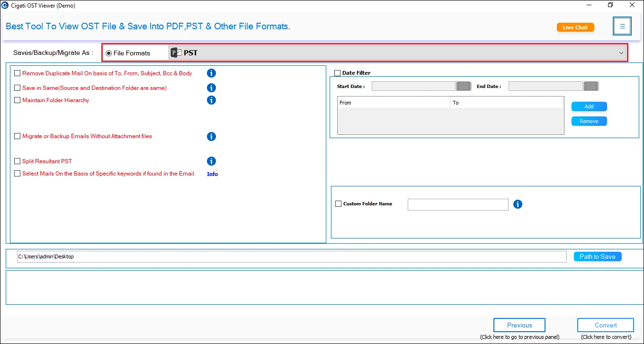
Task: Check Custom Folder Name option
Action: tap(338, 204)
